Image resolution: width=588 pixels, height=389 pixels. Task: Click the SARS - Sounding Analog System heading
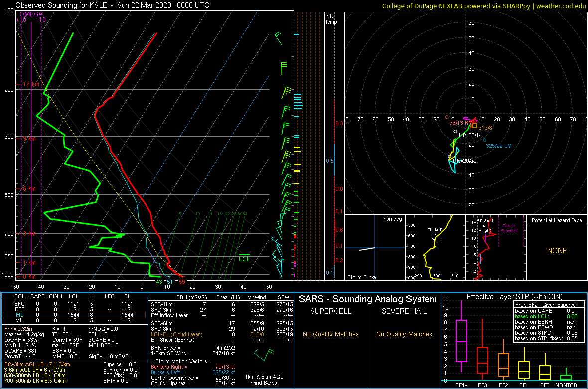point(368,299)
